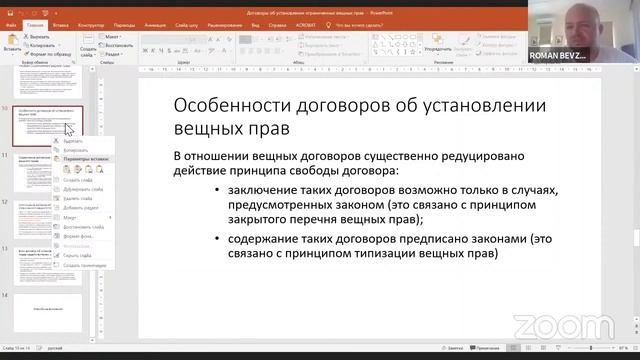Click Copy (Копировать) in the ribbon

(x=39, y=45)
